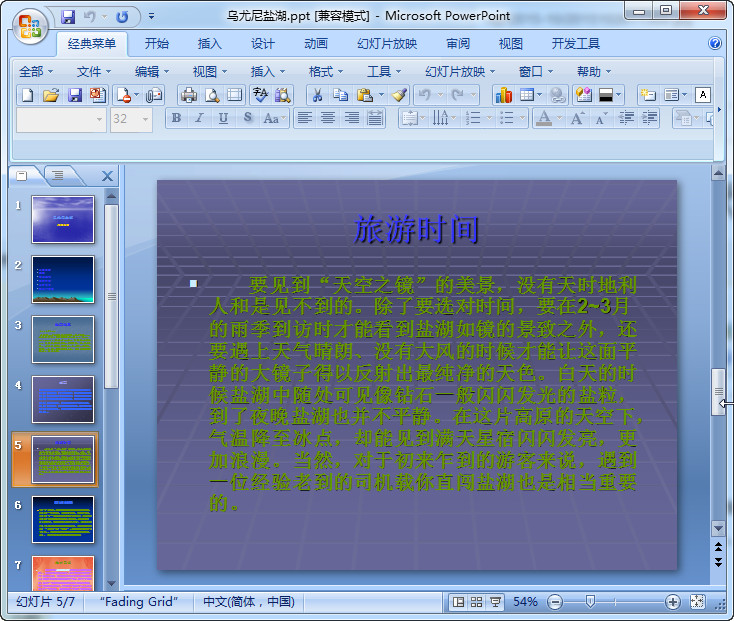
Task: Open the 编辑 menu
Action: click(x=152, y=72)
